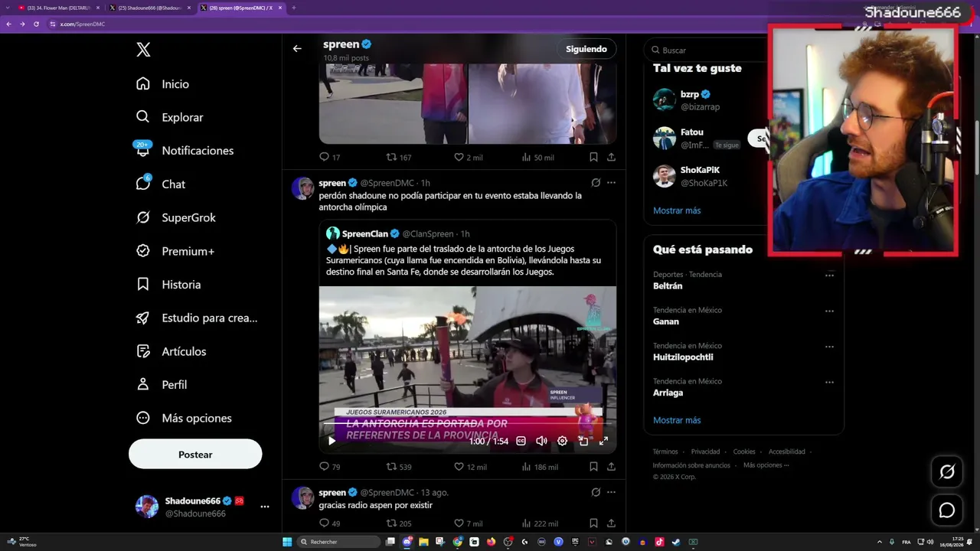Open the Ganan trending topic

666,321
